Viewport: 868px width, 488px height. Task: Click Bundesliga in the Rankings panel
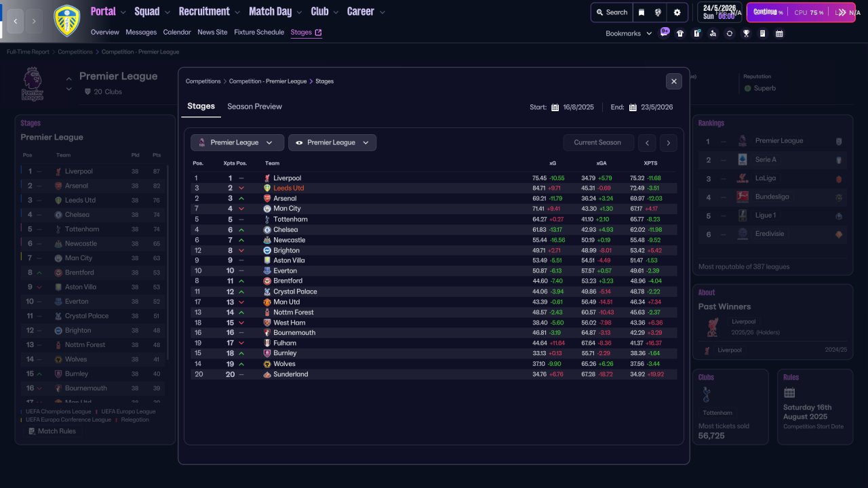click(772, 197)
